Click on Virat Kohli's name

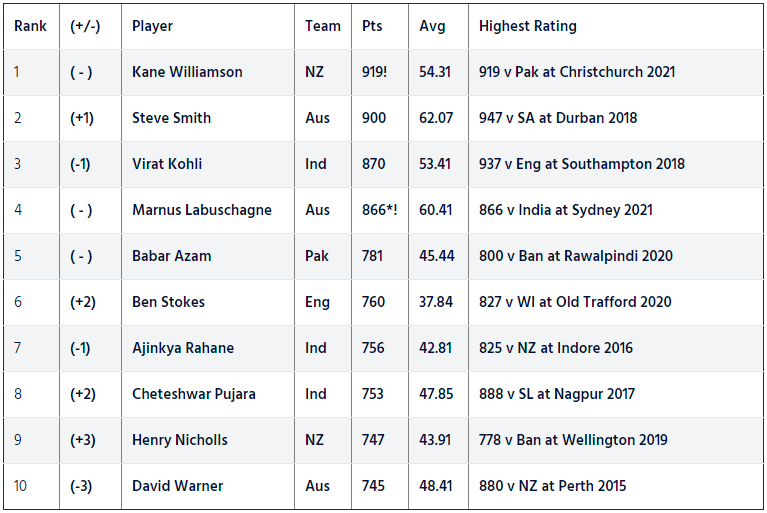click(x=167, y=164)
